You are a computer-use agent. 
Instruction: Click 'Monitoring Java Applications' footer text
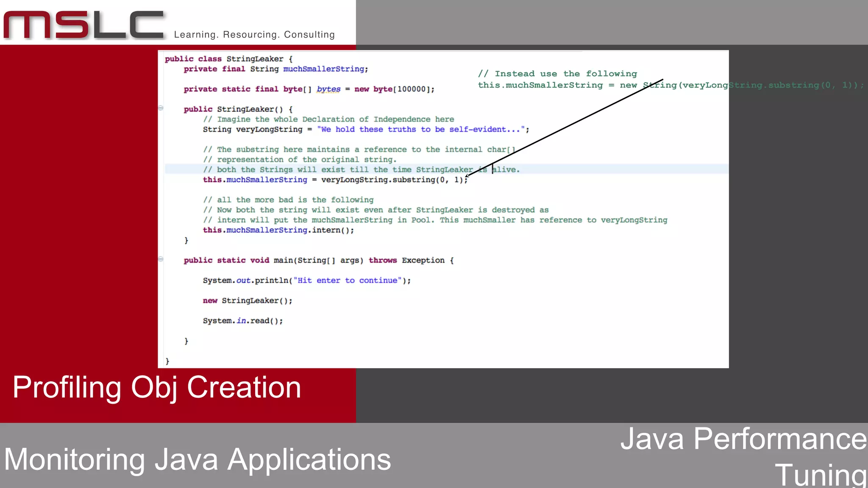coord(198,460)
